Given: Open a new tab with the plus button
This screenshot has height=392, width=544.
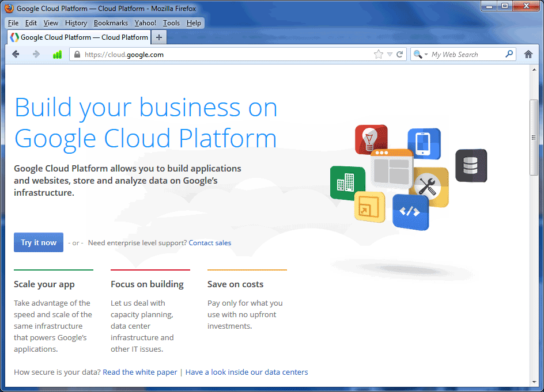Looking at the screenshot, I should coord(159,37).
